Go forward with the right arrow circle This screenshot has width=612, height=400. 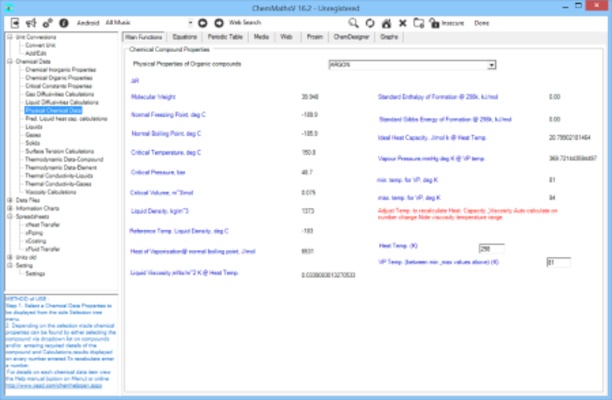pos(219,23)
